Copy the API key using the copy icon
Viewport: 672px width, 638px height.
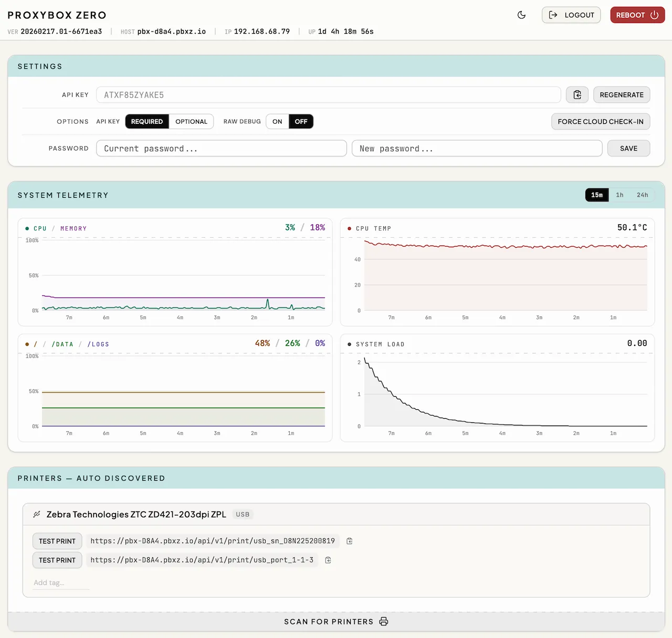pyautogui.click(x=577, y=94)
